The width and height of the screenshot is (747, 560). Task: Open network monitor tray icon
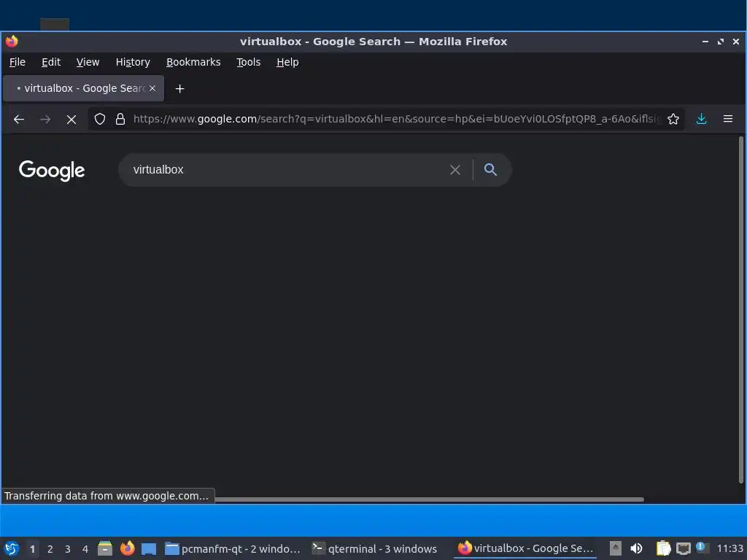coord(683,548)
